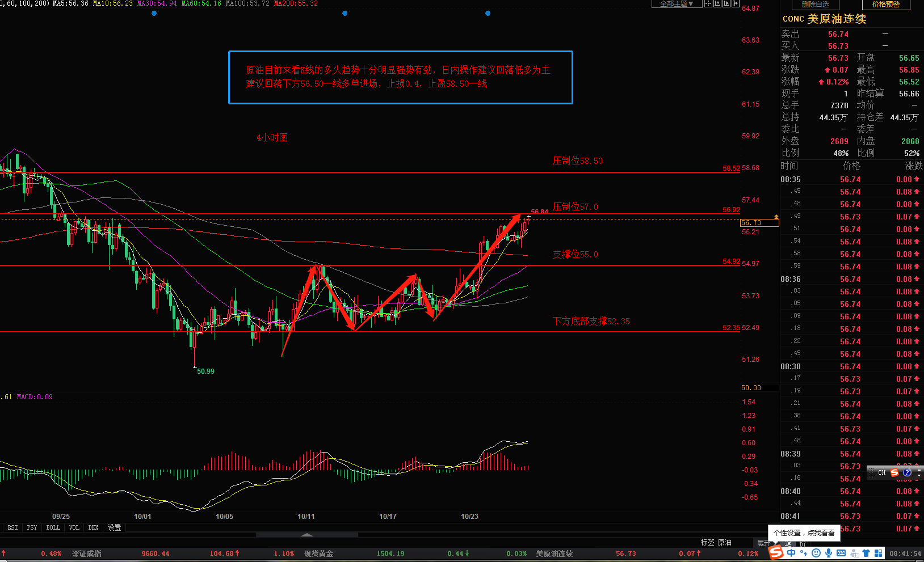
Task: Click the middle blue dot marker above chart
Action: point(345,14)
